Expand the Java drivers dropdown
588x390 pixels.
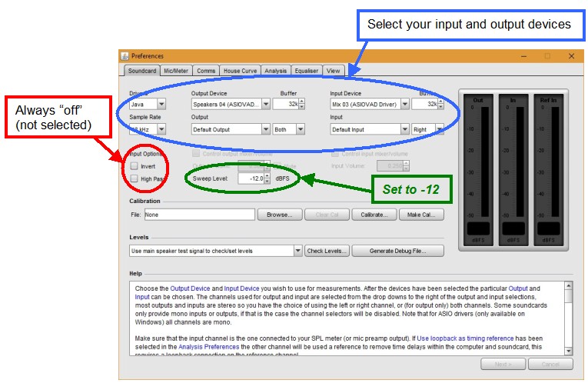click(161, 104)
